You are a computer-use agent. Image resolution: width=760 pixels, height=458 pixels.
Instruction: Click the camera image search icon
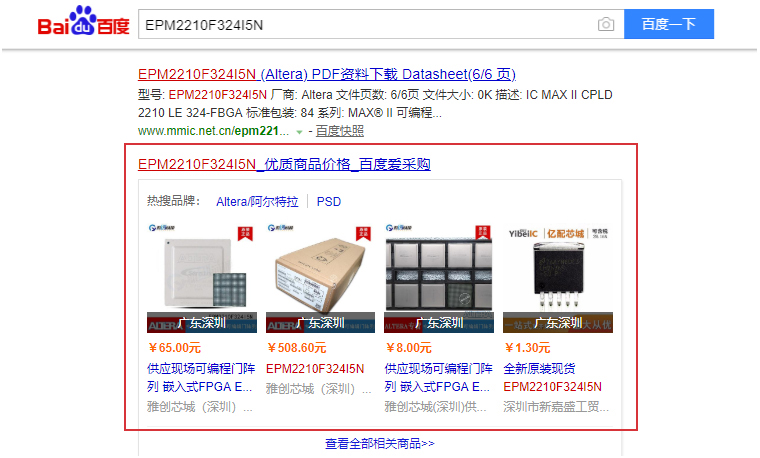pyautogui.click(x=605, y=24)
